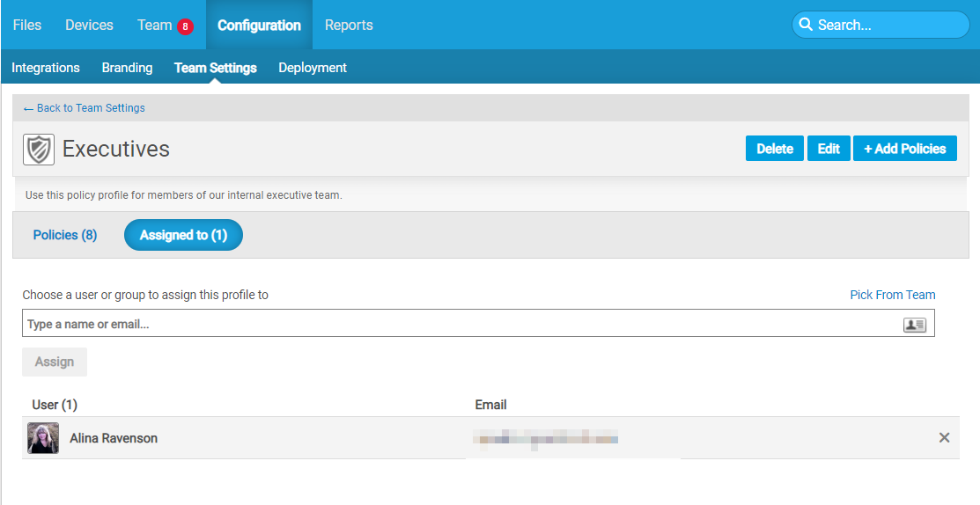The height and width of the screenshot is (505, 980).
Task: Show the Policies (8) tab
Action: click(65, 235)
